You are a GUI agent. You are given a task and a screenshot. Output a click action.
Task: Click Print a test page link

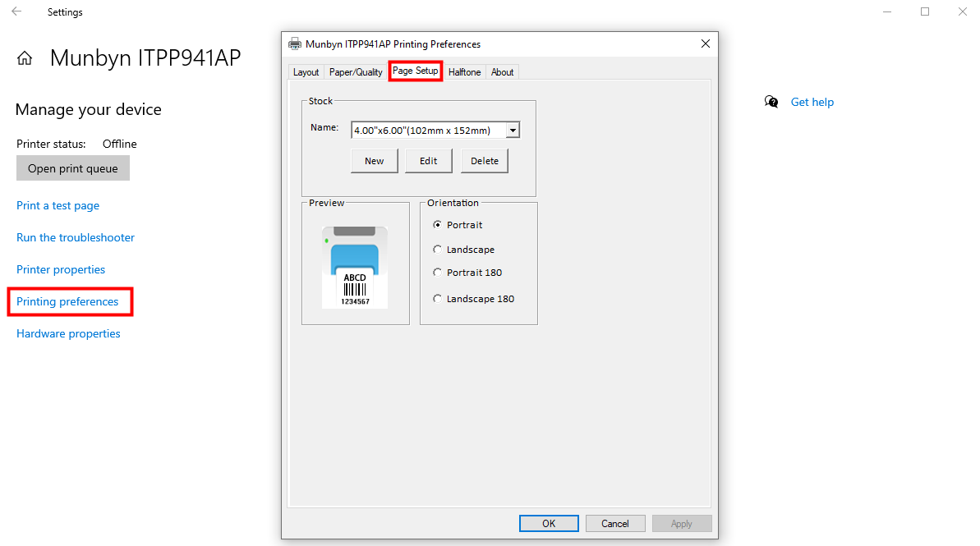click(58, 205)
